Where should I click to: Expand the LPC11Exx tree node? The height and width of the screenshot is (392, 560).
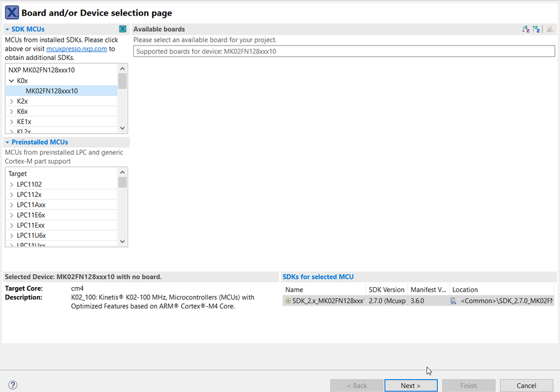(11, 225)
